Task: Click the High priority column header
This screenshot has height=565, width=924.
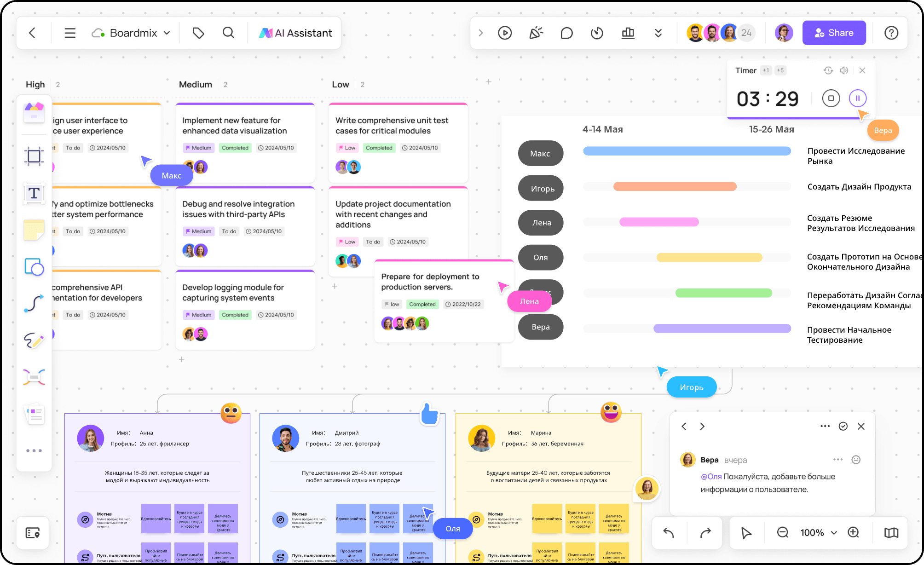Action: click(35, 85)
